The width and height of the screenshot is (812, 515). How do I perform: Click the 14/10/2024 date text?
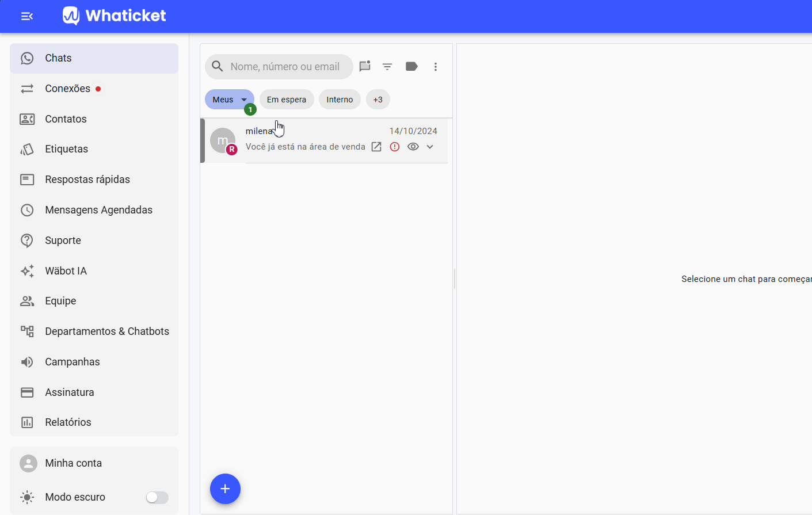[x=413, y=131]
